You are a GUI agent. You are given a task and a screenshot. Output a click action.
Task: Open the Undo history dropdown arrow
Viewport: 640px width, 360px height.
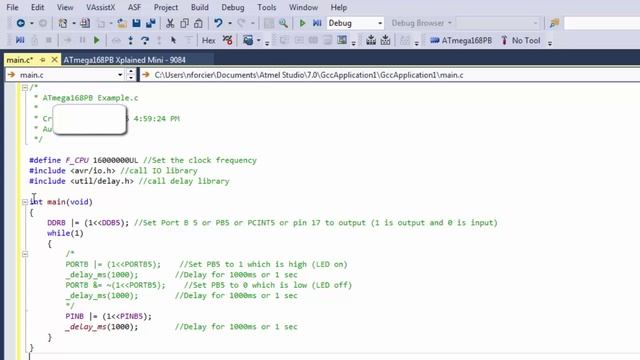[230, 23]
